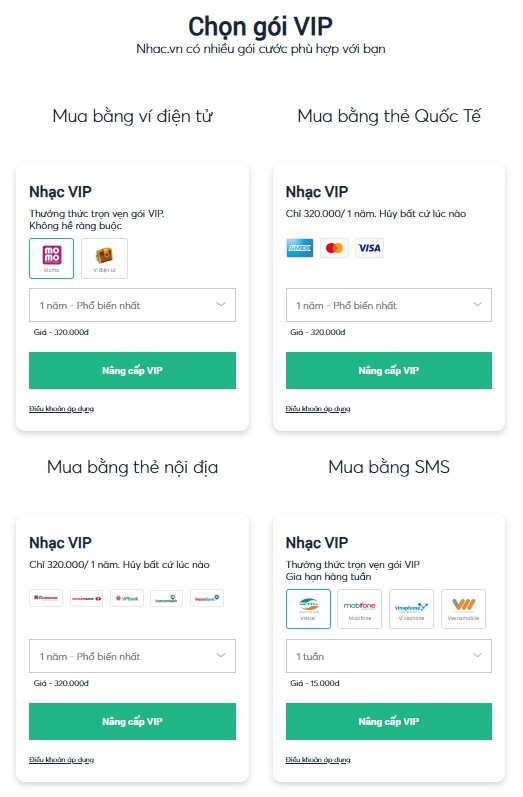Expand the SMS '1 tuần' plan dropdown

point(389,656)
